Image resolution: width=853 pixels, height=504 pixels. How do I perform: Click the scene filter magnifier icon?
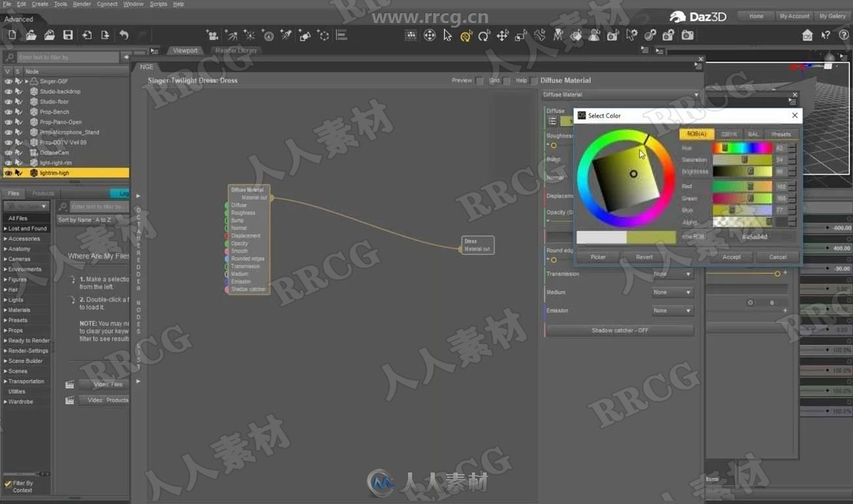tap(10, 58)
